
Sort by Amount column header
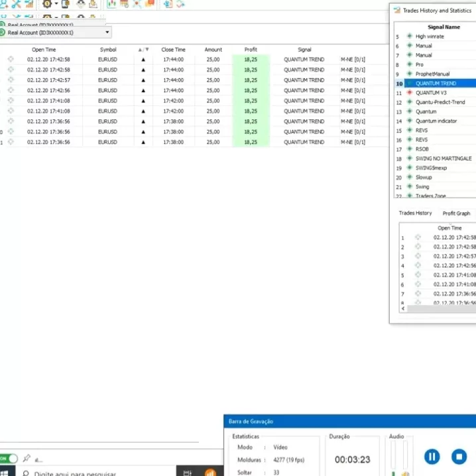pyautogui.click(x=213, y=50)
